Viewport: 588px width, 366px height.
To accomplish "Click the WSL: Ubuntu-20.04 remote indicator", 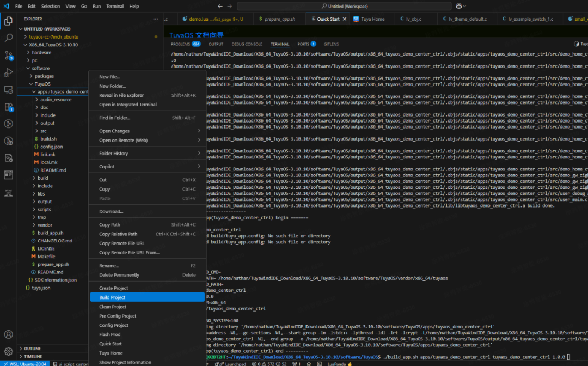I will click(x=24, y=363).
